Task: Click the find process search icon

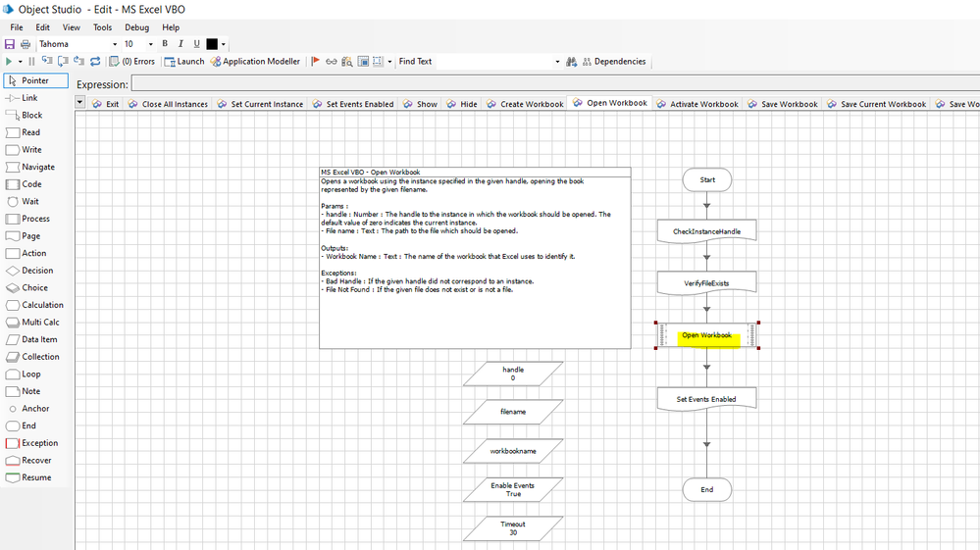Action: point(347,61)
